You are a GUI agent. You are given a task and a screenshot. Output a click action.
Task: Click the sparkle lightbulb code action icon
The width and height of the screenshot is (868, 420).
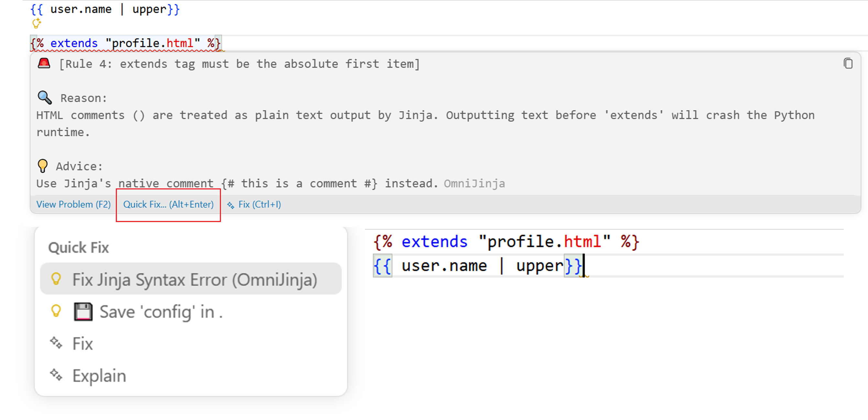coord(36,24)
